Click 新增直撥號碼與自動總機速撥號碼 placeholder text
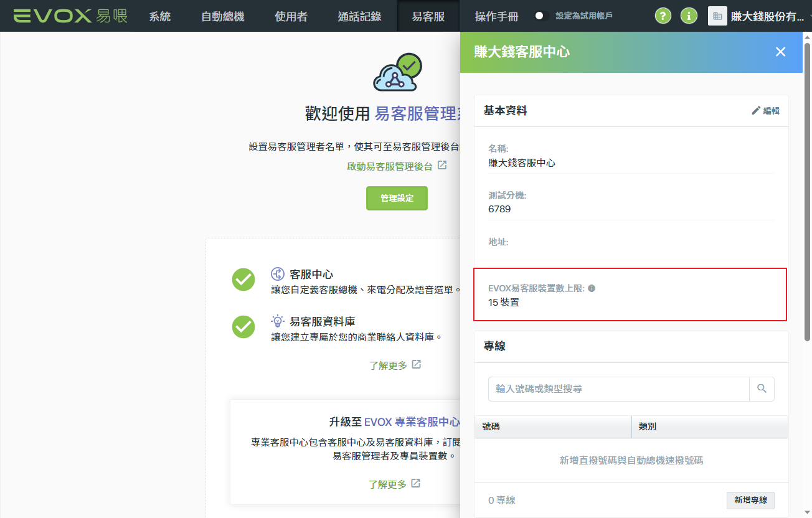 [631, 461]
